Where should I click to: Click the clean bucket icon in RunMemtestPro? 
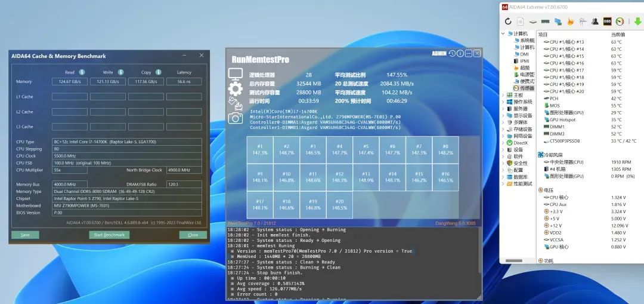pos(233,101)
